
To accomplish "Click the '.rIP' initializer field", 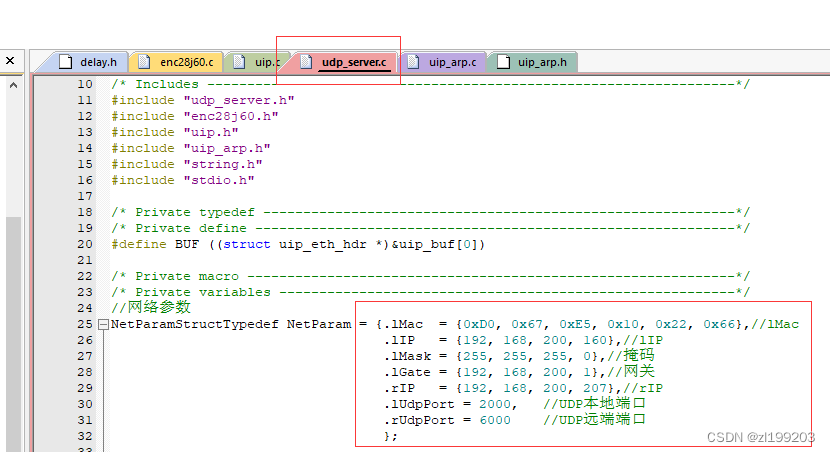I will coord(400,388).
